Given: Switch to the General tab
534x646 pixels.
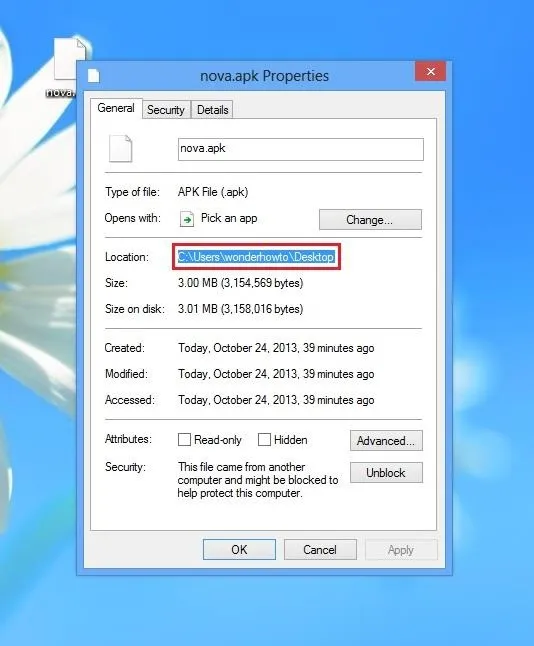Looking at the screenshot, I should coord(116,108).
